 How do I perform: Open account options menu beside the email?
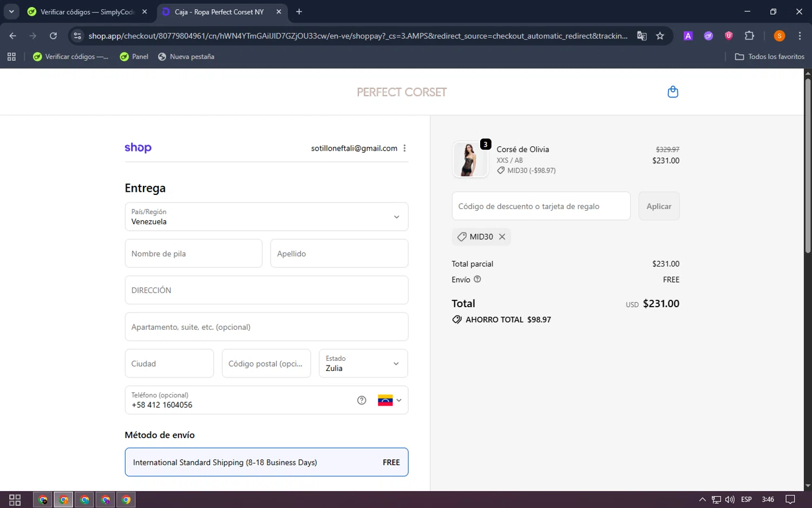pos(404,148)
